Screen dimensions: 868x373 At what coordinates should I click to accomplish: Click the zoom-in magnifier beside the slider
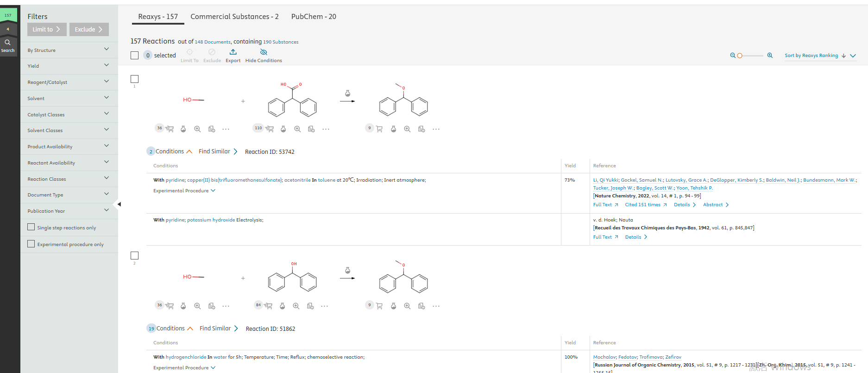pyautogui.click(x=770, y=56)
